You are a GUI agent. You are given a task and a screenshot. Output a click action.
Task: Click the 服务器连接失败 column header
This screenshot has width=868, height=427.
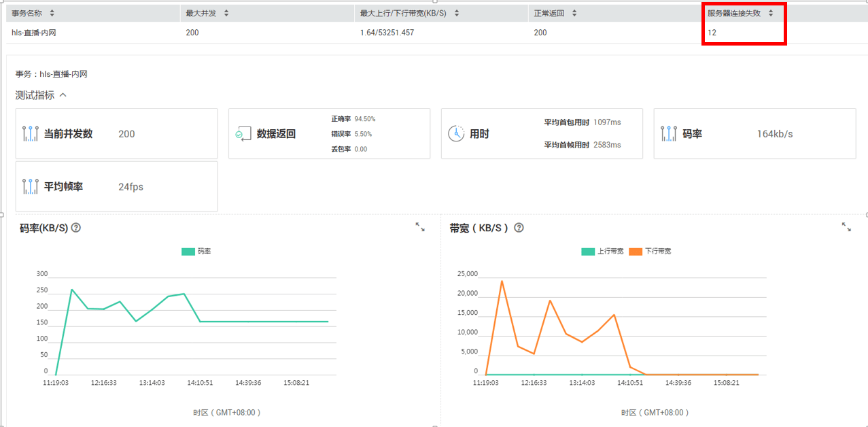(735, 13)
